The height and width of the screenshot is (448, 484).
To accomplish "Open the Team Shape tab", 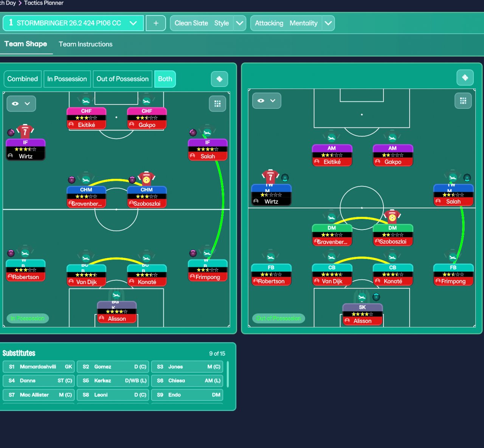I will pyautogui.click(x=26, y=44).
